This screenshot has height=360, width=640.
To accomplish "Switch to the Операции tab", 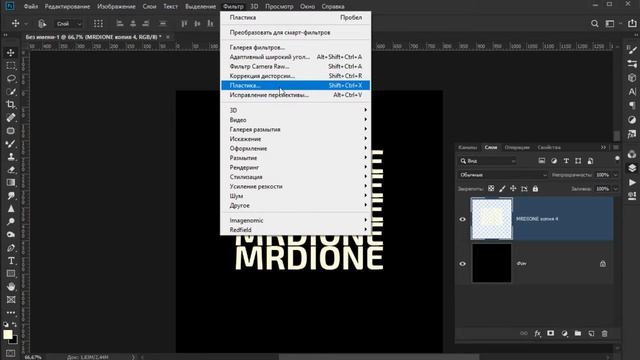I will click(517, 147).
